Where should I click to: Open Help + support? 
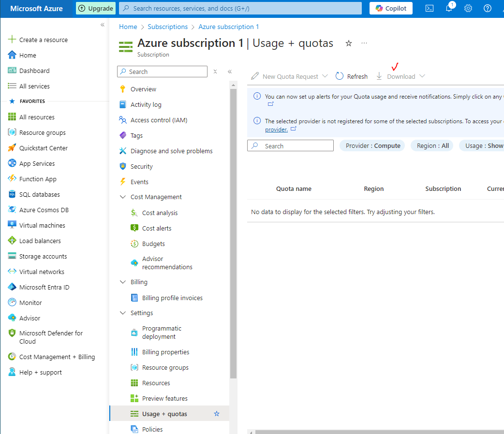41,372
